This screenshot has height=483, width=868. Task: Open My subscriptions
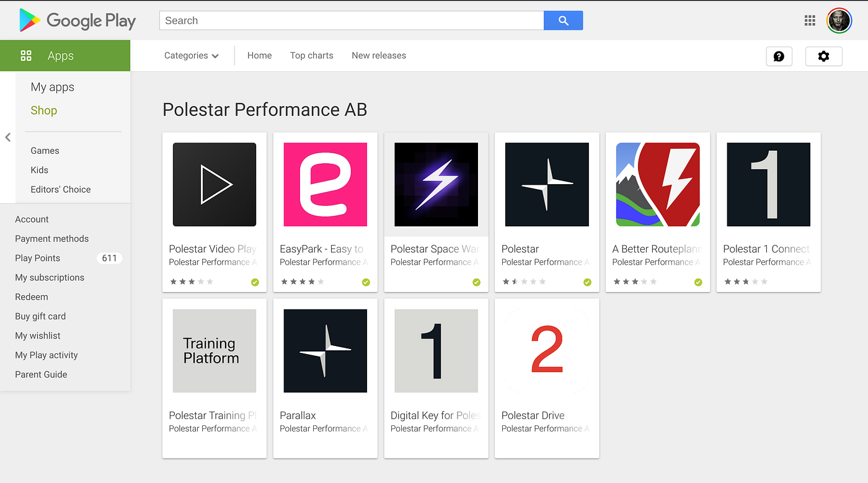pyautogui.click(x=50, y=278)
